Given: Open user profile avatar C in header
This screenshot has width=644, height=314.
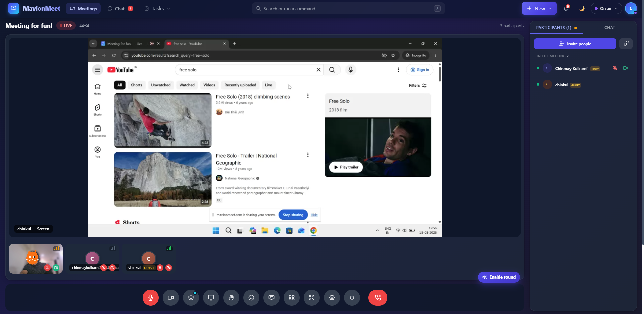Looking at the screenshot, I should click(x=631, y=9).
